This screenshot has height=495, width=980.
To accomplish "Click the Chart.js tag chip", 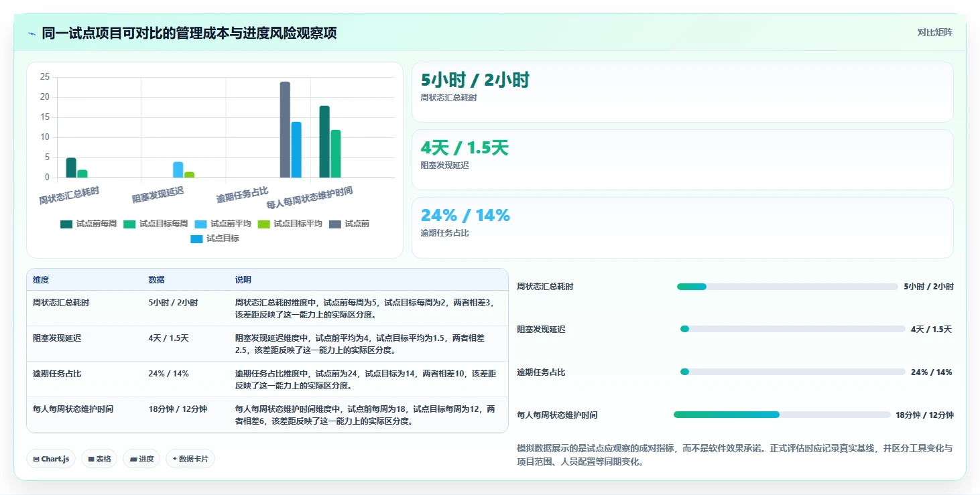I will click(52, 459).
